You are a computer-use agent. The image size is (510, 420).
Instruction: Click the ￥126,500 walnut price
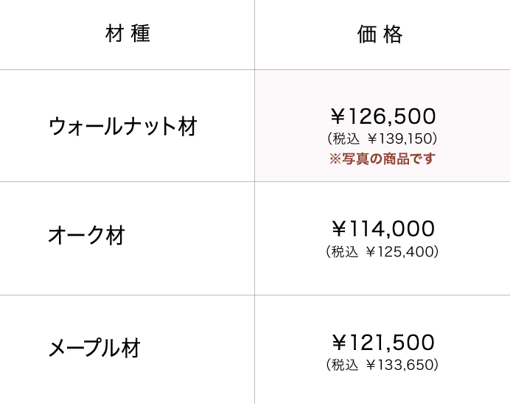(x=382, y=116)
